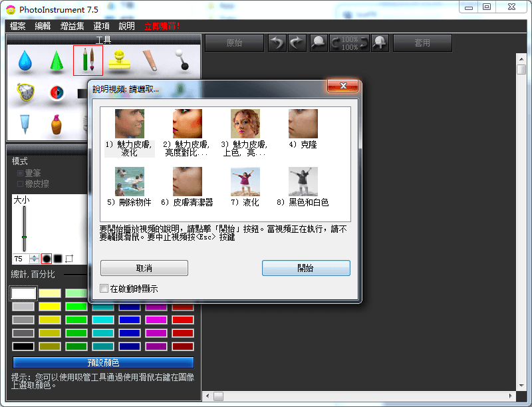The image size is (532, 407).
Task: Click the red 立即購買! menu item
Action: click(x=162, y=26)
